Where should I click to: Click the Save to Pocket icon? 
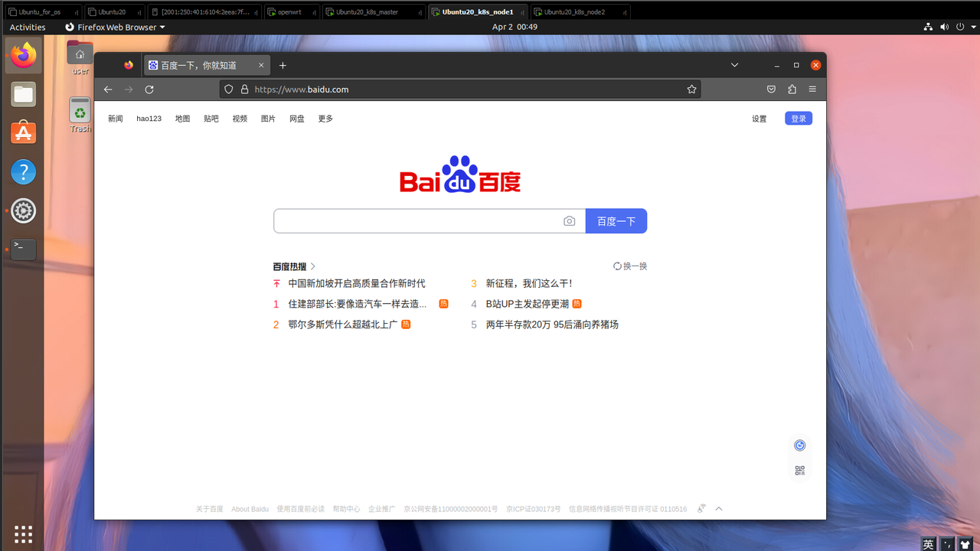(771, 90)
